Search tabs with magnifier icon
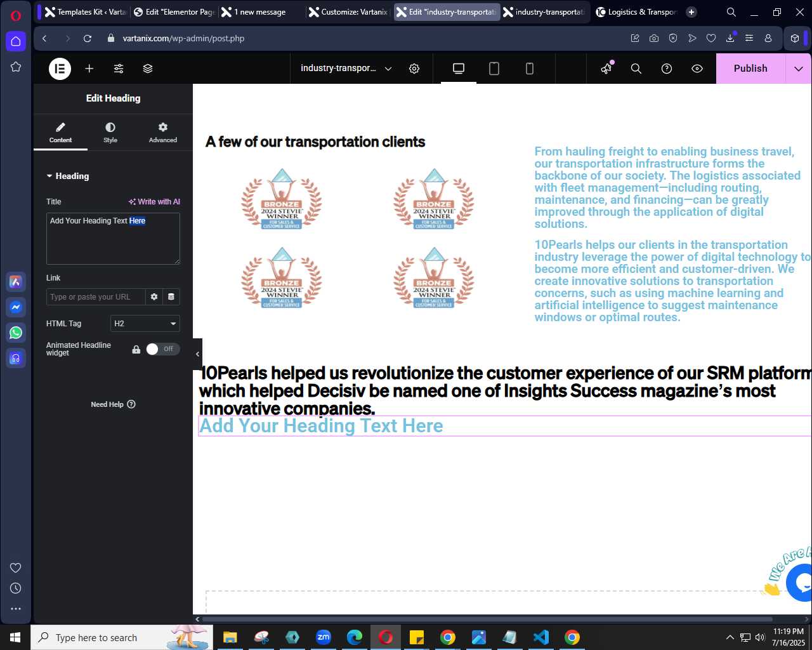The height and width of the screenshot is (650, 812). point(731,12)
